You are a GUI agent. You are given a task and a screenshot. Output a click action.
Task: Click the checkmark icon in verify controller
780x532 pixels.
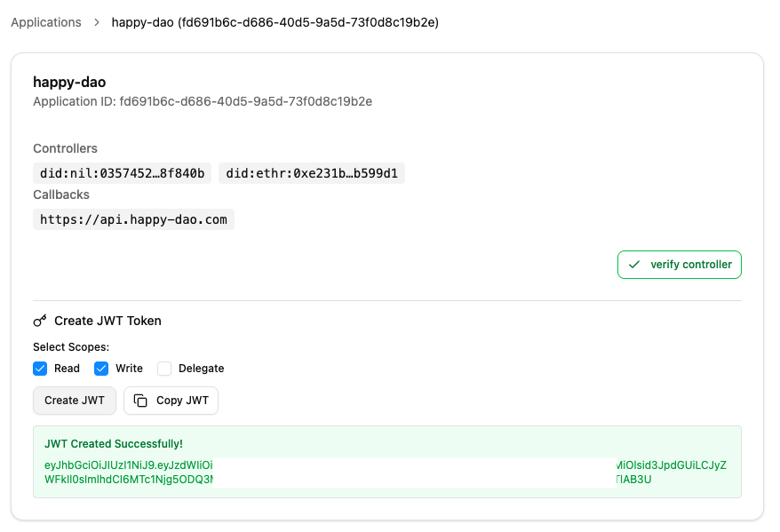[634, 265]
